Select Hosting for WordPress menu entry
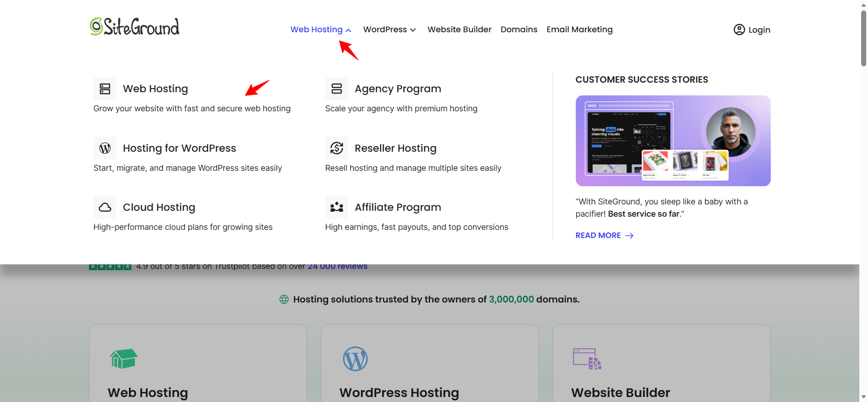Image resolution: width=868 pixels, height=402 pixels. [x=180, y=148]
